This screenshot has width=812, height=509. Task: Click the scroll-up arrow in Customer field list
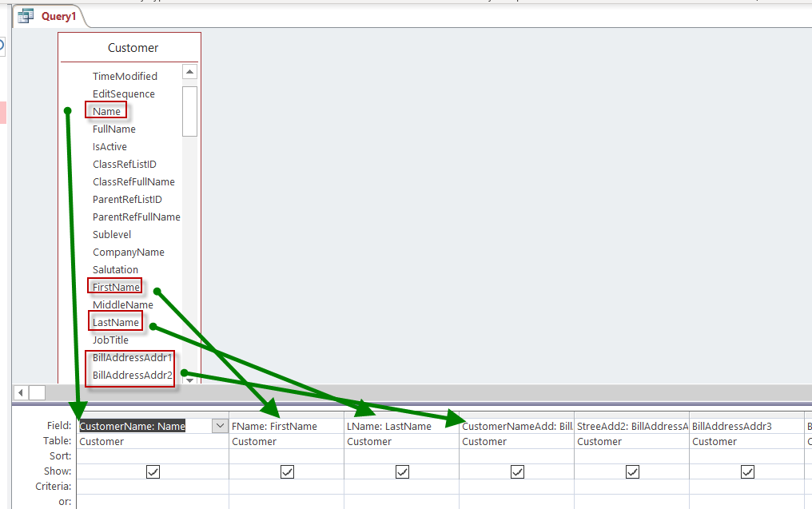point(189,73)
